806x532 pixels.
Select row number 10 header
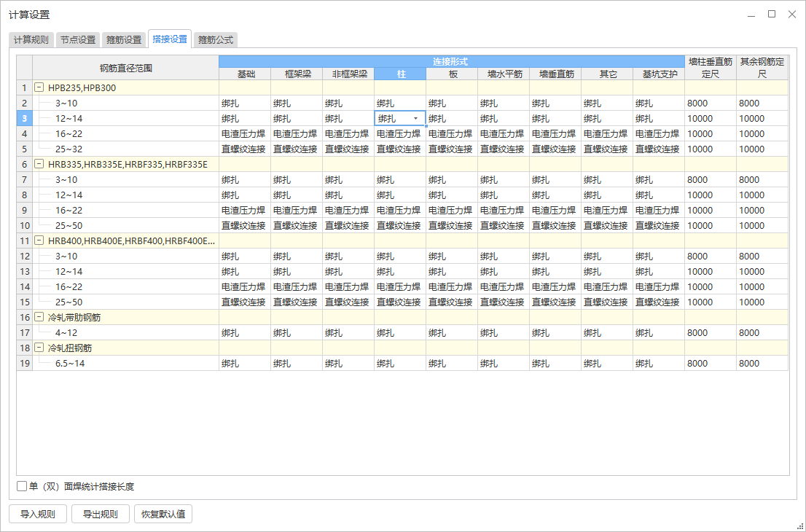click(x=25, y=226)
